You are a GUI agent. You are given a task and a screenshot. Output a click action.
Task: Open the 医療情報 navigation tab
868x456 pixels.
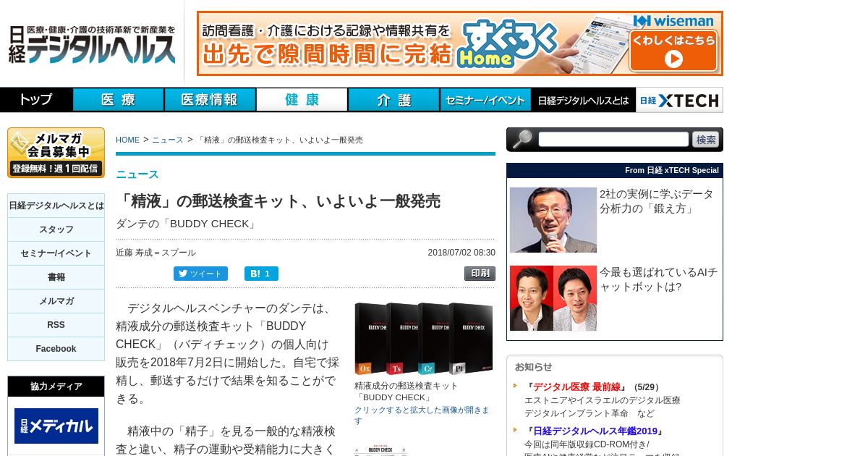(210, 100)
